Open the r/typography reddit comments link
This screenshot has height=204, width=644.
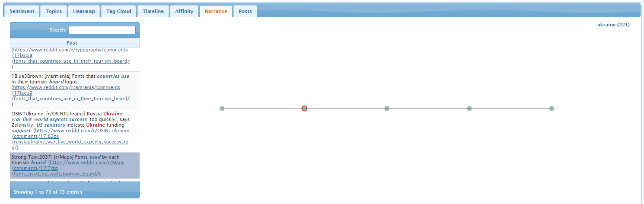[70, 55]
